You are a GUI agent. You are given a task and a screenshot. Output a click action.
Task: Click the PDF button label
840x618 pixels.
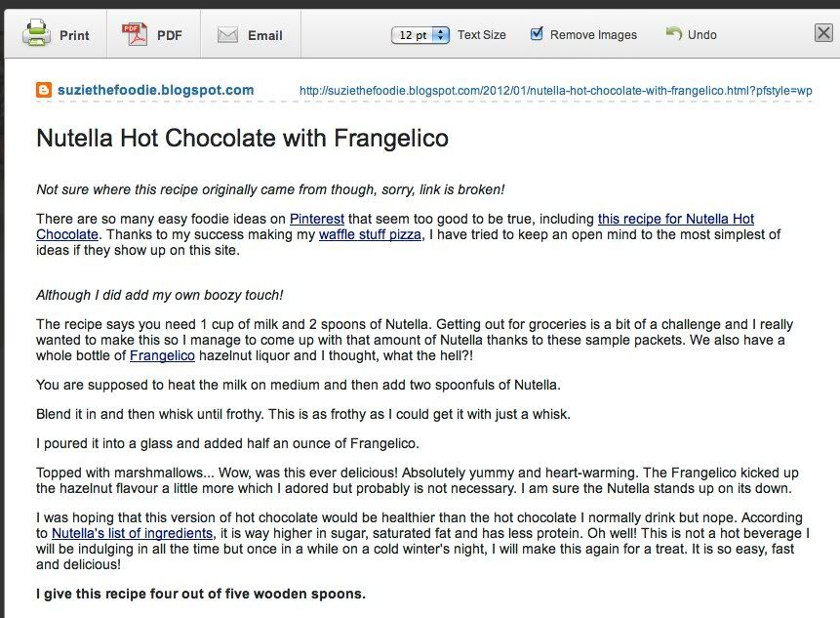pyautogui.click(x=170, y=35)
